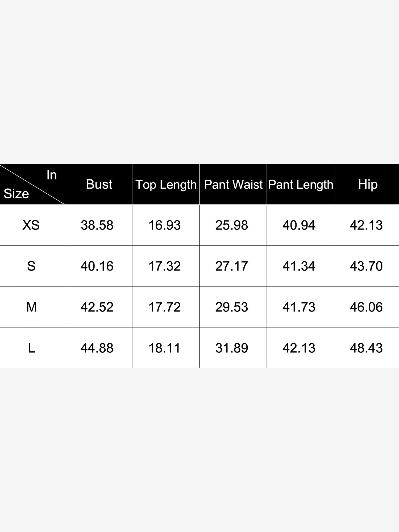Click XS bust value 38.58
Screen dimensions: 399x532
coord(97,225)
